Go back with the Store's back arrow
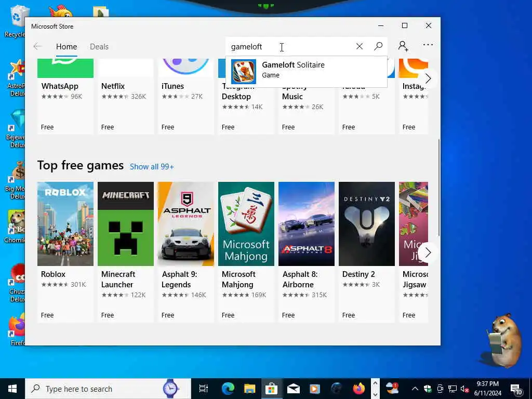This screenshot has width=532, height=399. tap(37, 46)
